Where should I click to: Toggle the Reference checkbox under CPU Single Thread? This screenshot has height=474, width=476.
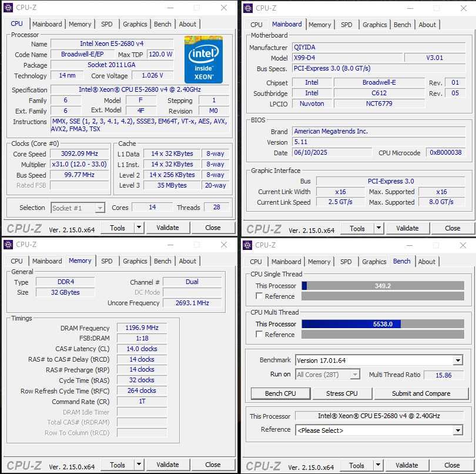point(259,296)
